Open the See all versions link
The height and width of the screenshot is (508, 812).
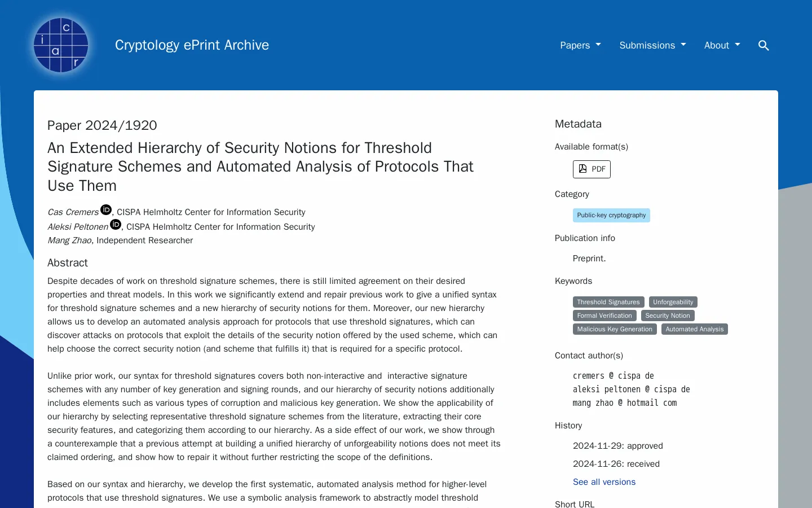pos(604,482)
